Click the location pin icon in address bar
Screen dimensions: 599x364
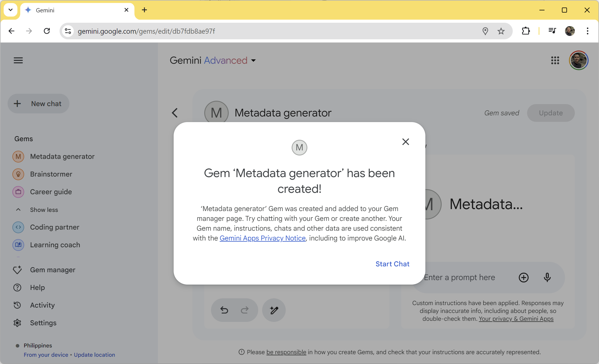(x=485, y=31)
